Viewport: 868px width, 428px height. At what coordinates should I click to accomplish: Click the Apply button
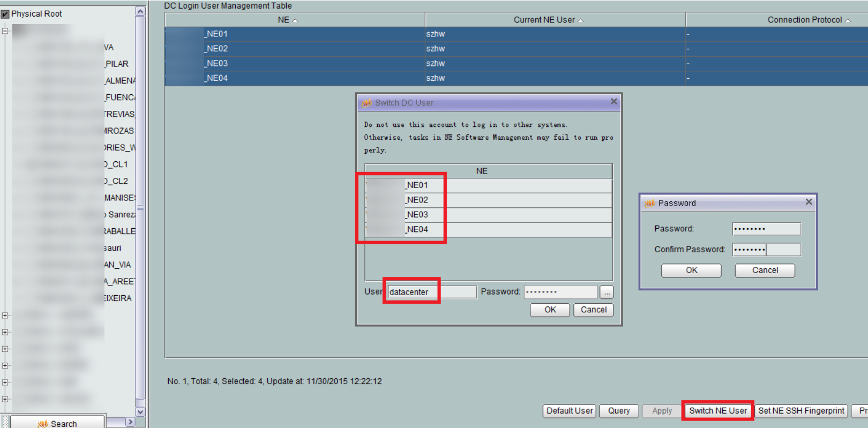(662, 411)
